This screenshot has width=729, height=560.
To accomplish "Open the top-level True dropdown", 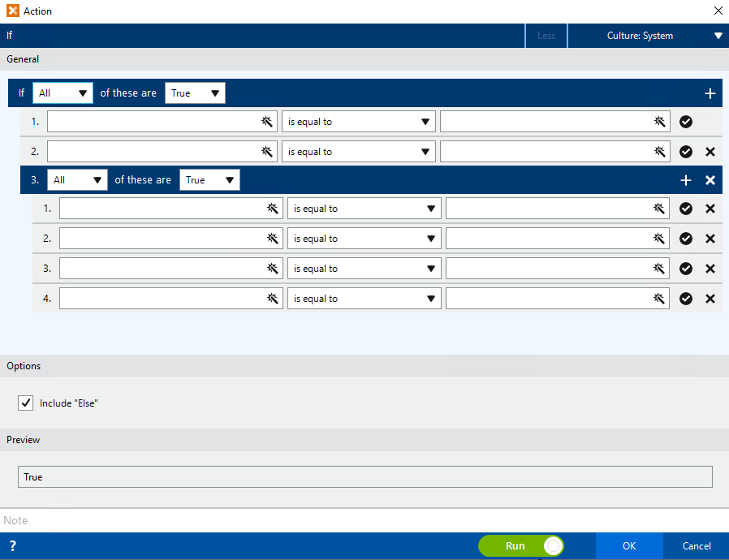I will tap(195, 93).
